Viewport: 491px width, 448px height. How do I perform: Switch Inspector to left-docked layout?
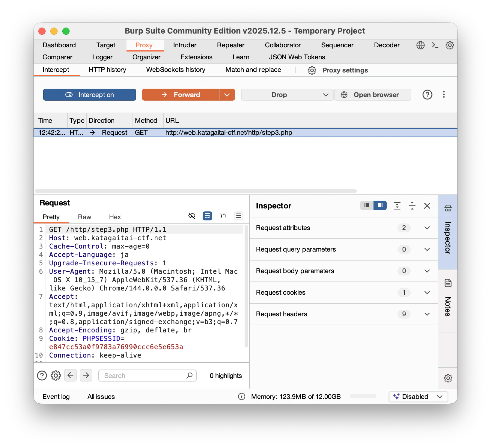tap(367, 205)
